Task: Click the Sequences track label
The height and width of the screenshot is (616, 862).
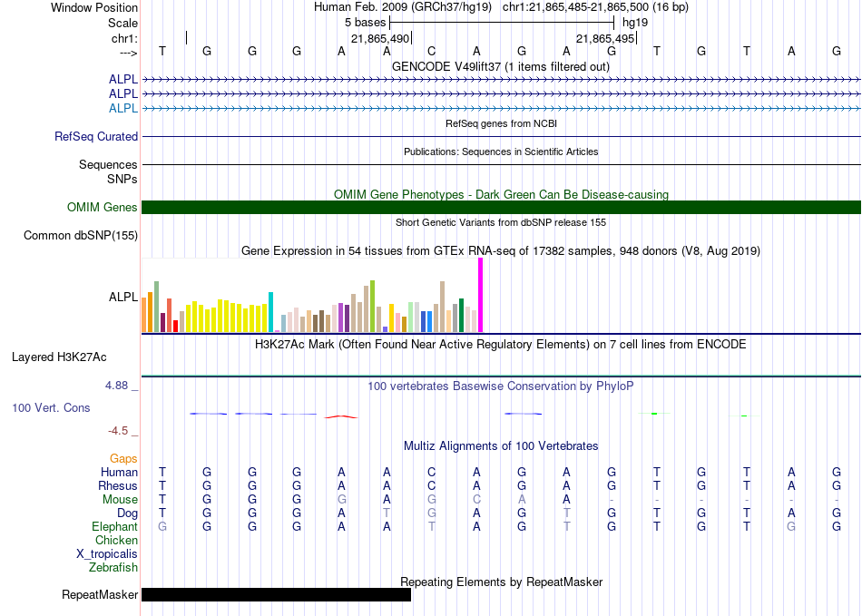Action: pyautogui.click(x=108, y=164)
